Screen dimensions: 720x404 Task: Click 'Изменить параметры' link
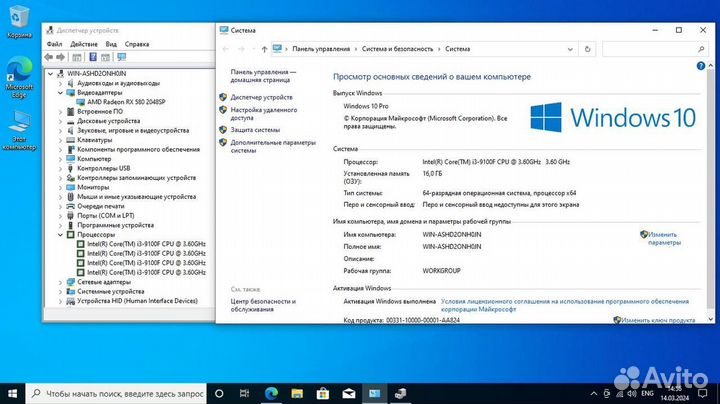[664, 238]
